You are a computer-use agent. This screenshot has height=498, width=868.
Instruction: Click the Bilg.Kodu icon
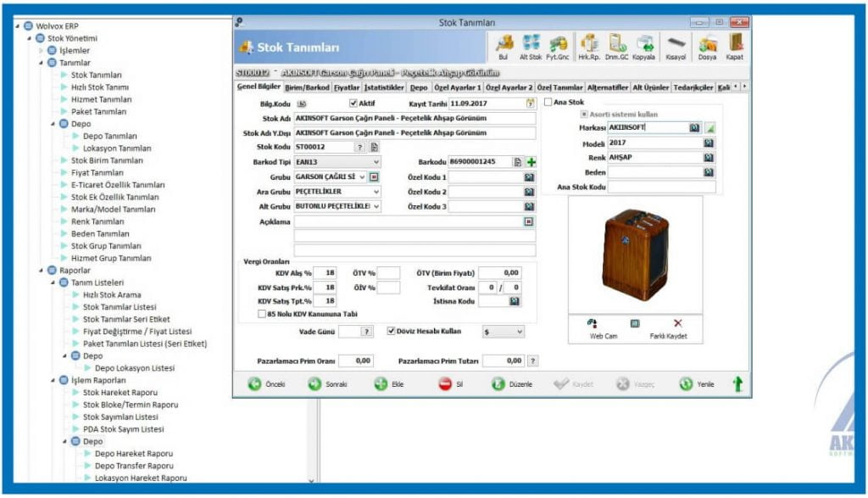tap(302, 104)
